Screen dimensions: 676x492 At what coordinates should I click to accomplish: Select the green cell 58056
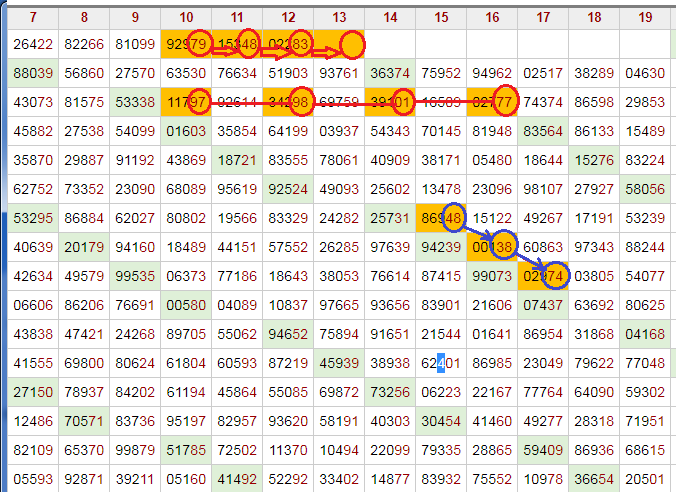[x=644, y=189]
